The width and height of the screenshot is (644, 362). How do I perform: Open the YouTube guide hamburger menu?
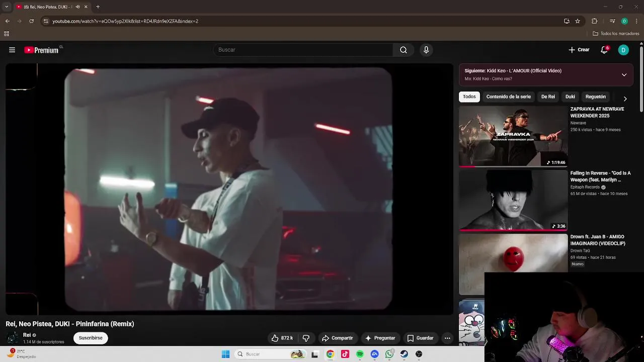point(12,50)
